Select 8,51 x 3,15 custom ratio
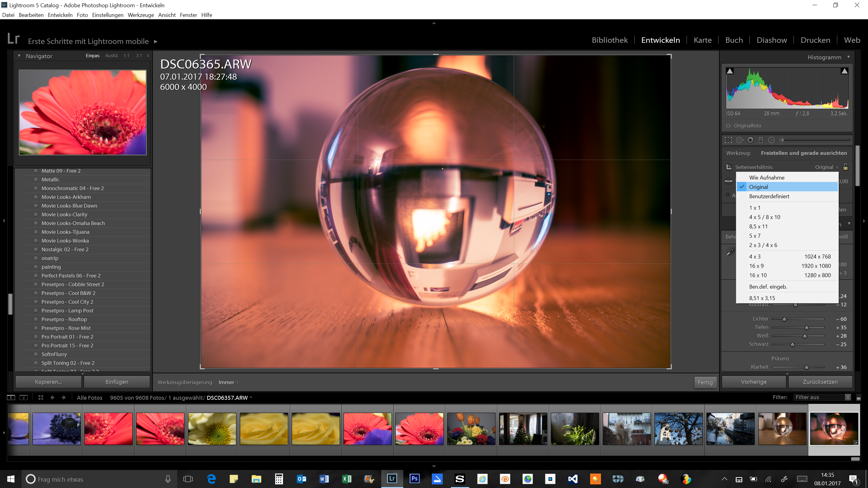Image resolution: width=868 pixels, height=488 pixels. 787,298
